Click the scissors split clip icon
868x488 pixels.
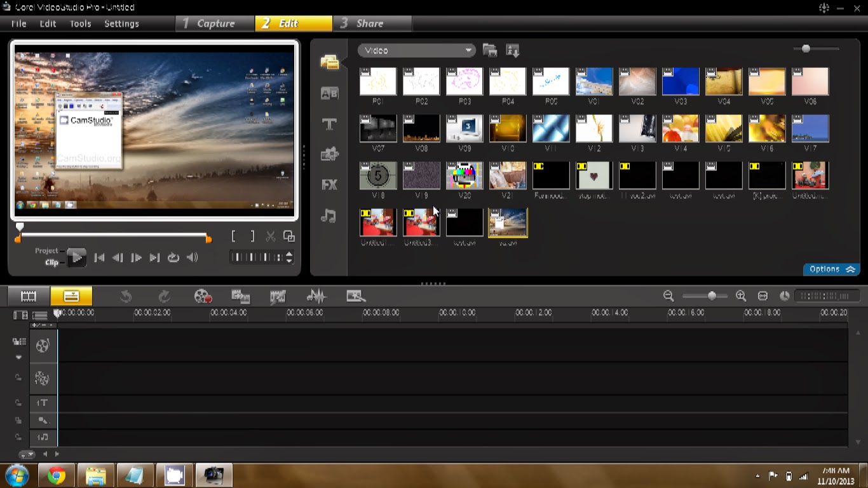tap(271, 236)
